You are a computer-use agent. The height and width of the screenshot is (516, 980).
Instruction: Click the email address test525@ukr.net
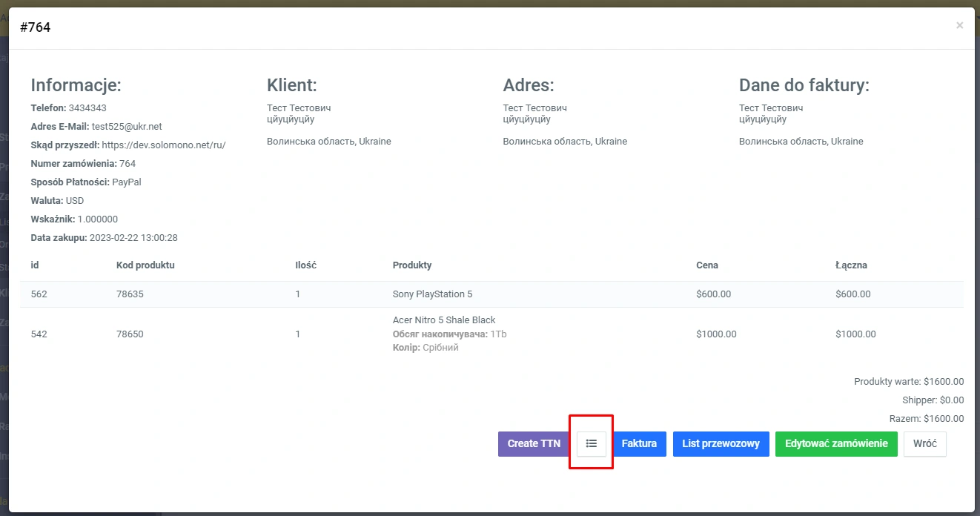tap(127, 127)
